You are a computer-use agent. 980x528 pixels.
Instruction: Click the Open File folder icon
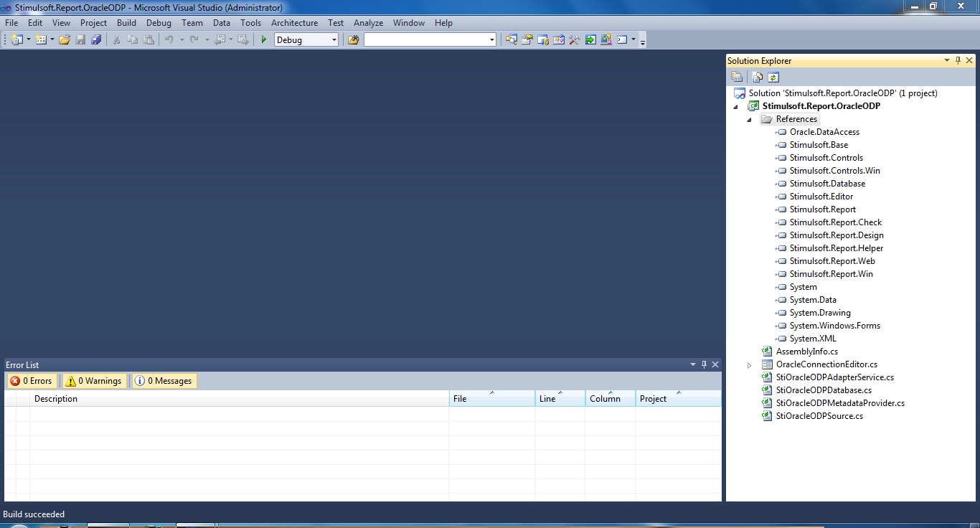pyautogui.click(x=65, y=40)
